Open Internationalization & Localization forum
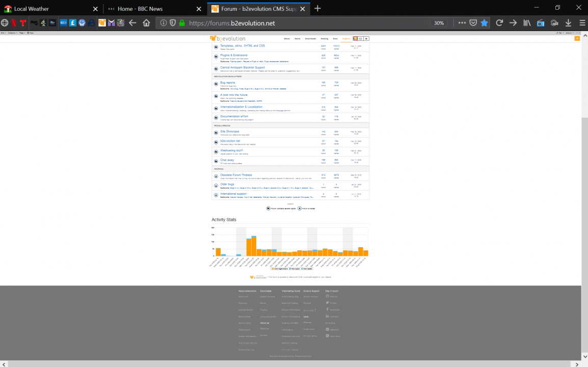Screen dimensions: 588x367 [241, 107]
